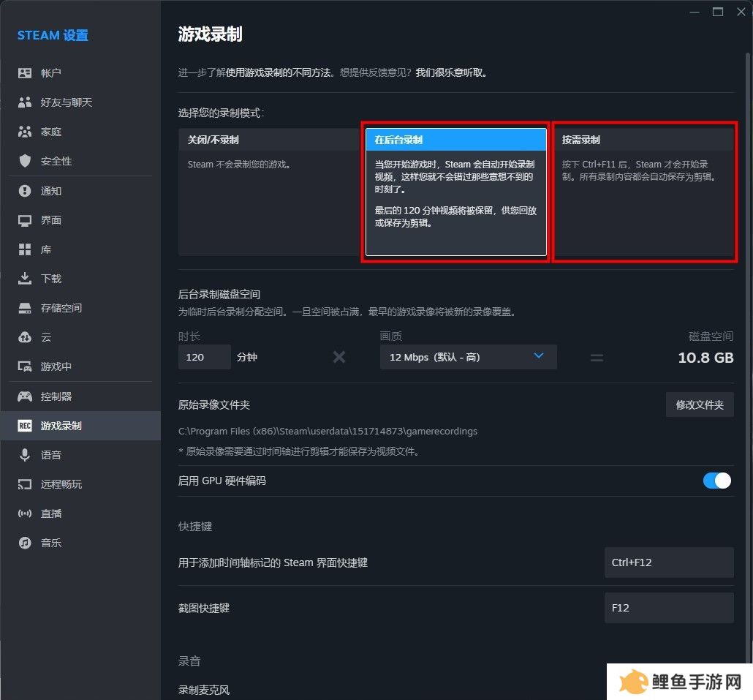Click the 录制麦克风 label
Viewport: 753px width, 700px height.
(204, 690)
